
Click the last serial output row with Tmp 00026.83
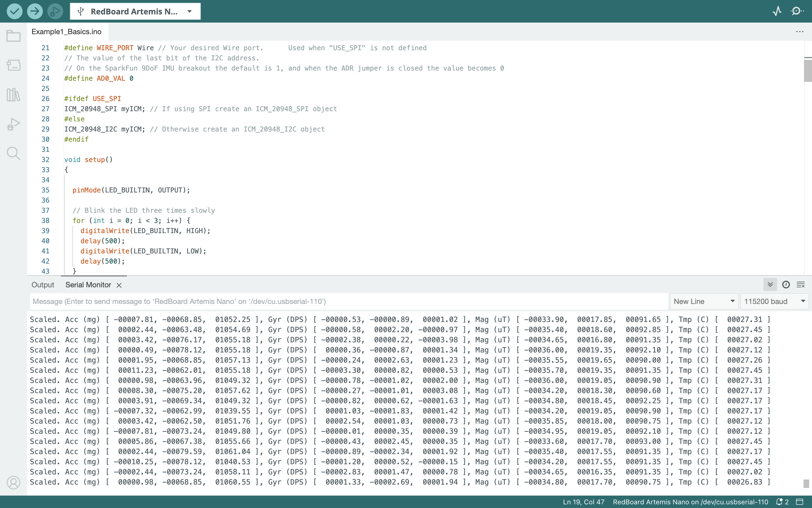tap(400, 482)
